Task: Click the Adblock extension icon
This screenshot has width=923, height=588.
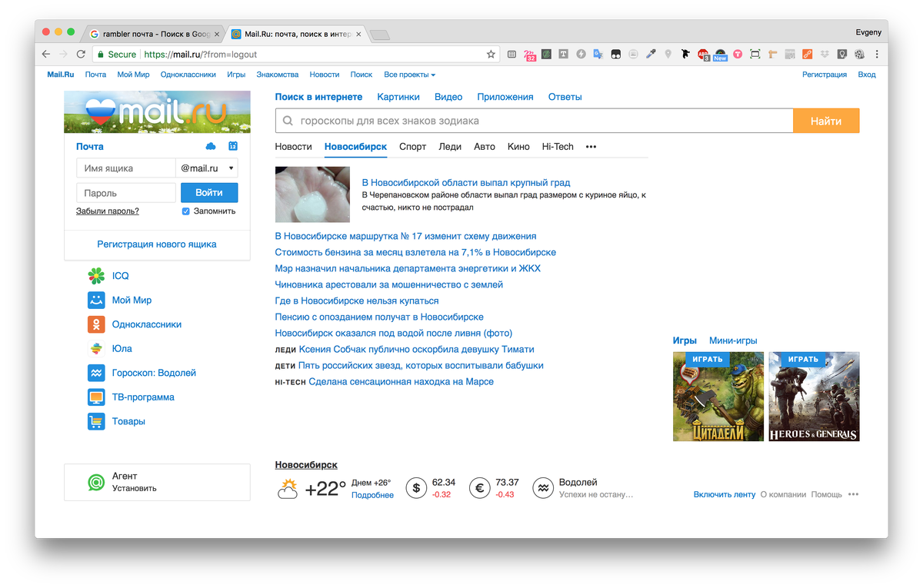Action: [702, 54]
